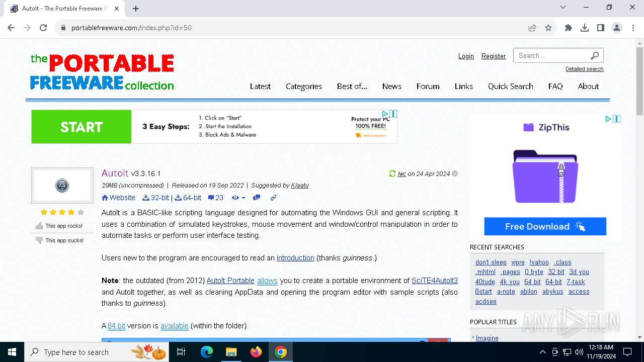Click the AutoIt application icon thumbnail
The image size is (644, 362).
[x=62, y=186]
